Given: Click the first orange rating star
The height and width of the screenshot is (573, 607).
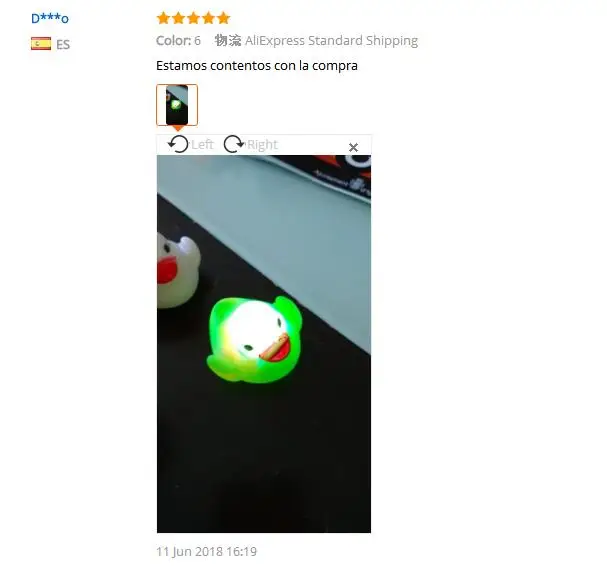Looking at the screenshot, I should click(x=163, y=18).
